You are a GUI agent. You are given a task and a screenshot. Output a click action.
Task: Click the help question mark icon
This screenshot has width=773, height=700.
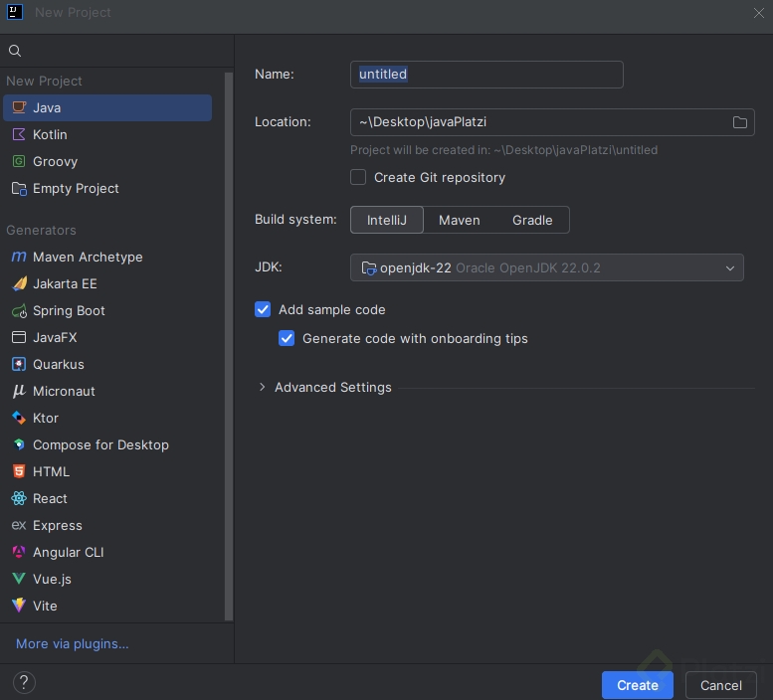pos(25,683)
